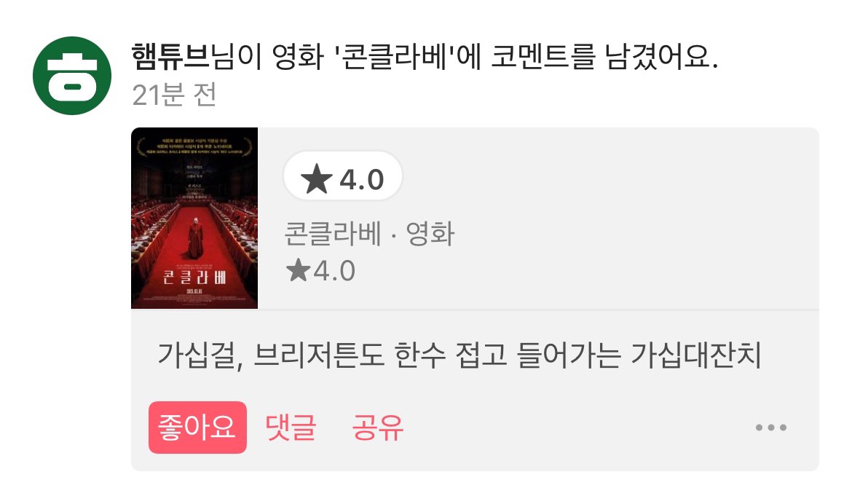The height and width of the screenshot is (504, 852).
Task: Click '코멘트를 남겼어요' in the headline
Action: 604,56
